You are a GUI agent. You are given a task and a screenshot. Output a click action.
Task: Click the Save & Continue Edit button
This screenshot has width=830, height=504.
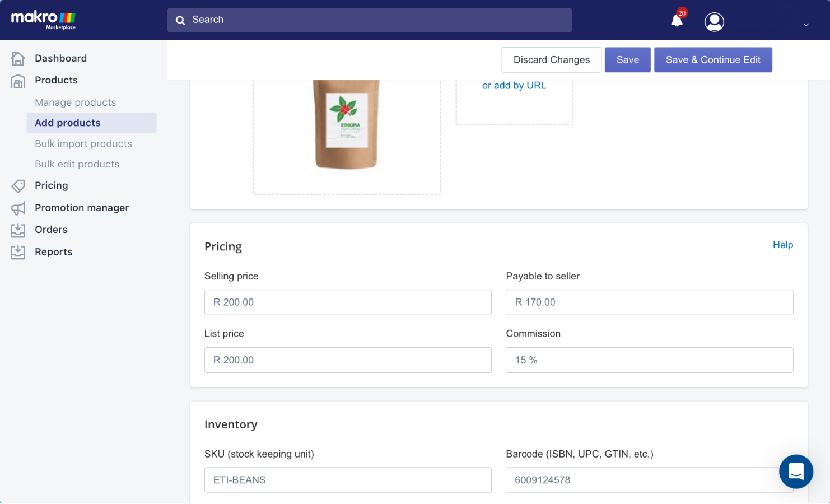[713, 60]
